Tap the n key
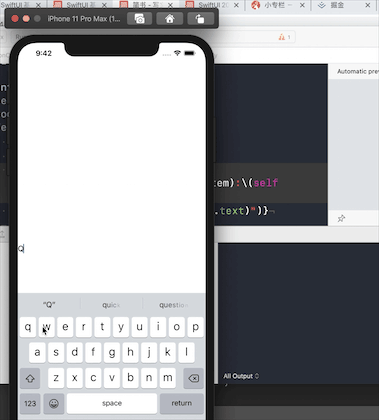 tap(149, 378)
